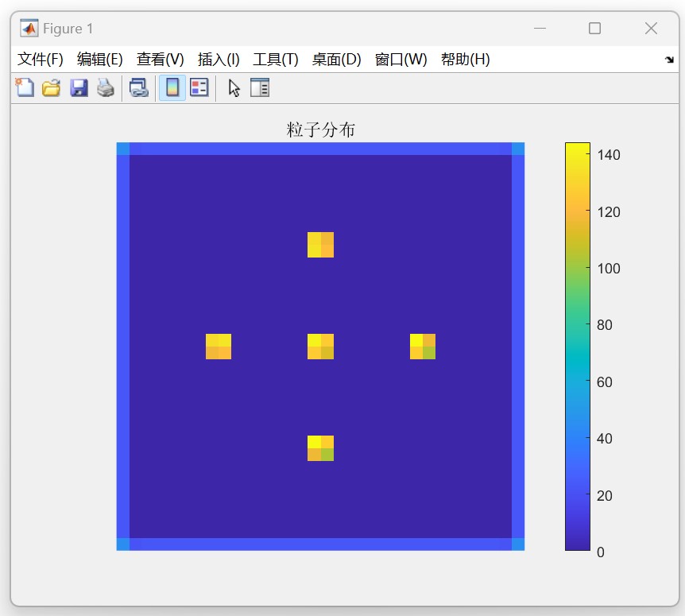Open the 文件(F) menu
This screenshot has width=685, height=616.
[x=41, y=59]
